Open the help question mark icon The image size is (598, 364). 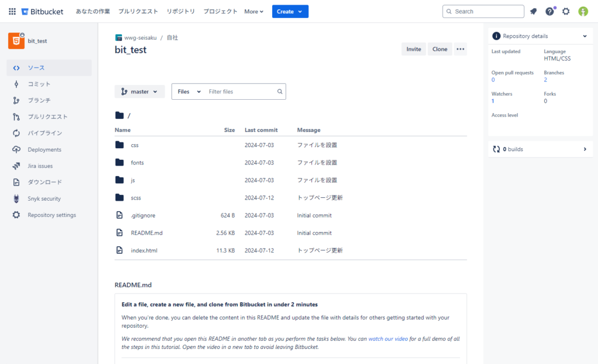coord(550,12)
